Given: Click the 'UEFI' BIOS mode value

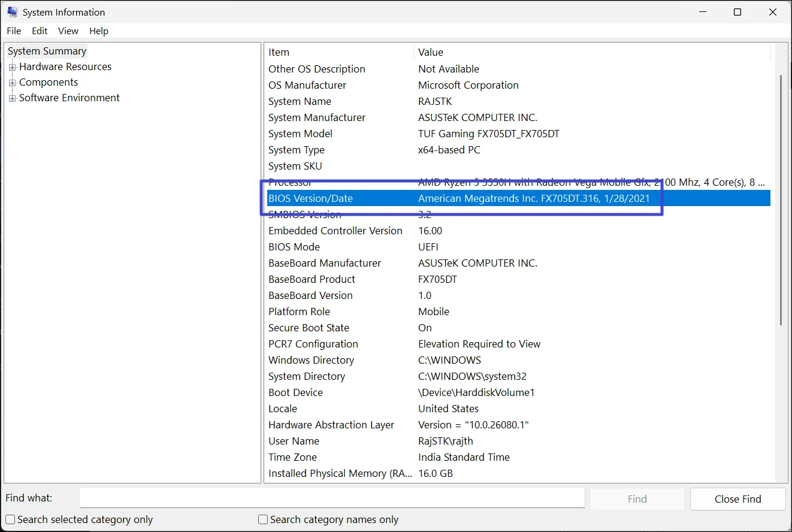Looking at the screenshot, I should tap(429, 247).
